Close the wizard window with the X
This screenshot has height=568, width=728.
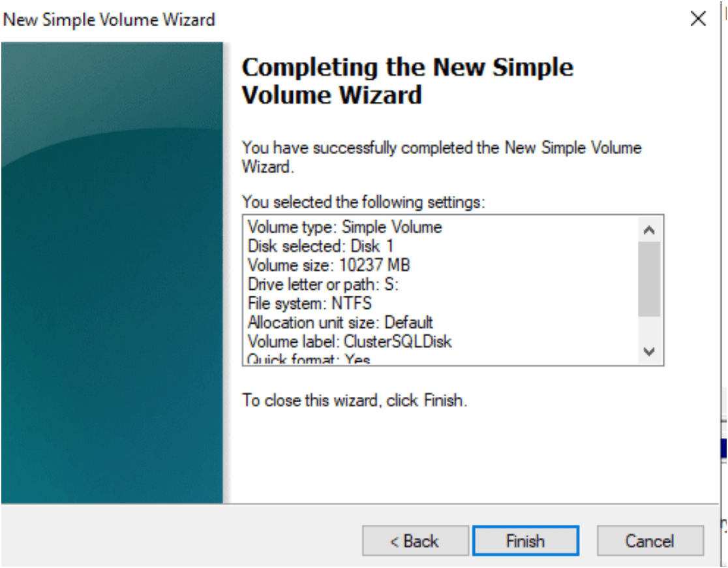698,19
